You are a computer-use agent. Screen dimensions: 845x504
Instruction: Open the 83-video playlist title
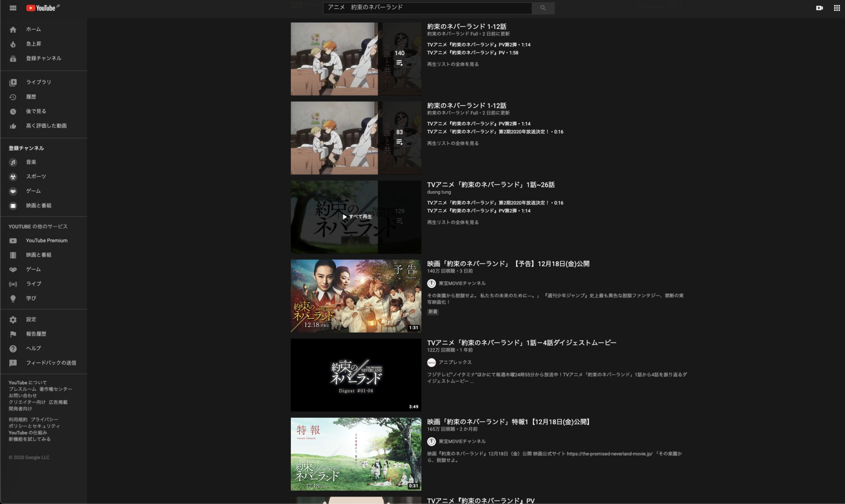coord(467,106)
